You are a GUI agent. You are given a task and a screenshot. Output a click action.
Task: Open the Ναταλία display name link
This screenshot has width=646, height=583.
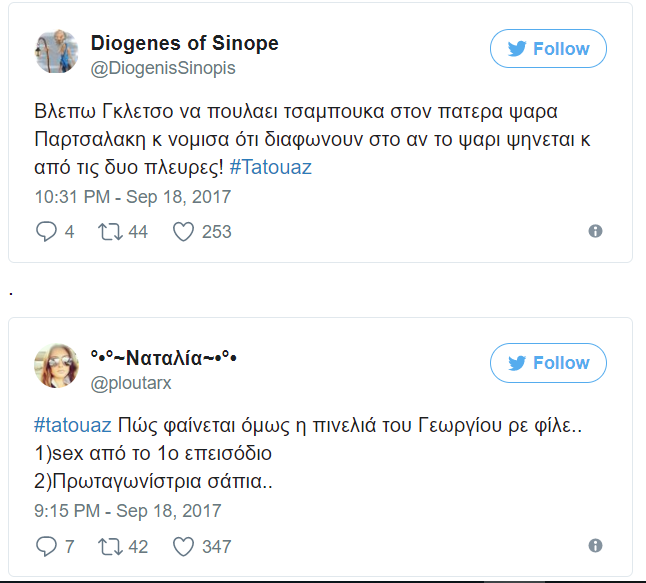tap(163, 357)
